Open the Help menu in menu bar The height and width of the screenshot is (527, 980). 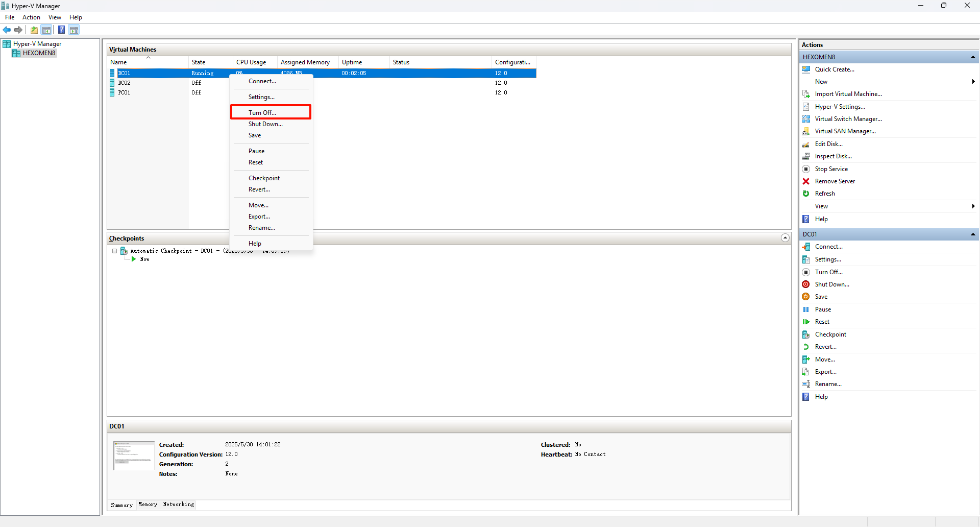[76, 17]
